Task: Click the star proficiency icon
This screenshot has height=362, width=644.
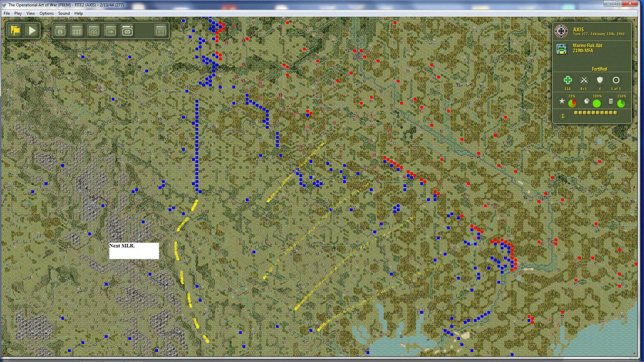Action: click(x=562, y=101)
